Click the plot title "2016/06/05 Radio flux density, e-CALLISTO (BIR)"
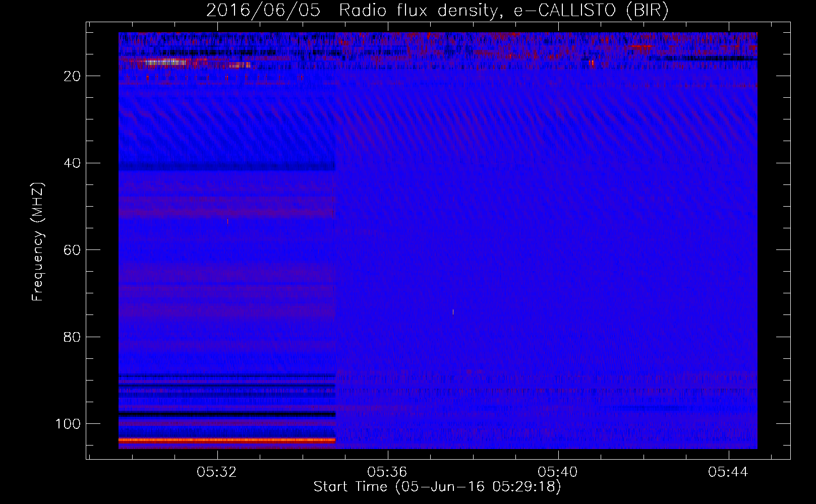816x504 pixels. tap(437, 11)
